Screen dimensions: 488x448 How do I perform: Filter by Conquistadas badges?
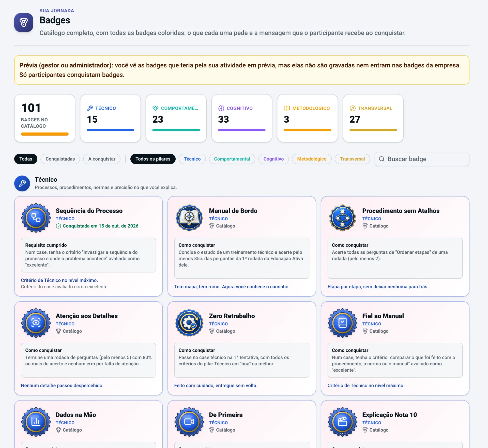60,159
